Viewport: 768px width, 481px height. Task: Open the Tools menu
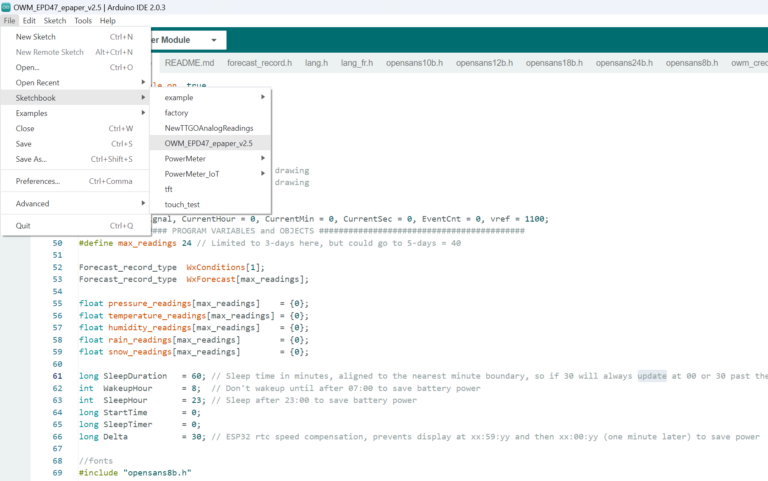83,20
